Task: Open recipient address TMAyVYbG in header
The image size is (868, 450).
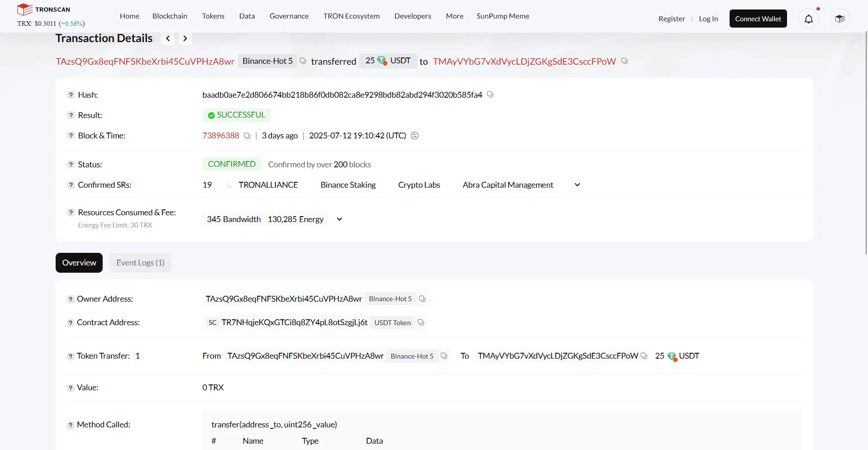Action: pos(524,62)
